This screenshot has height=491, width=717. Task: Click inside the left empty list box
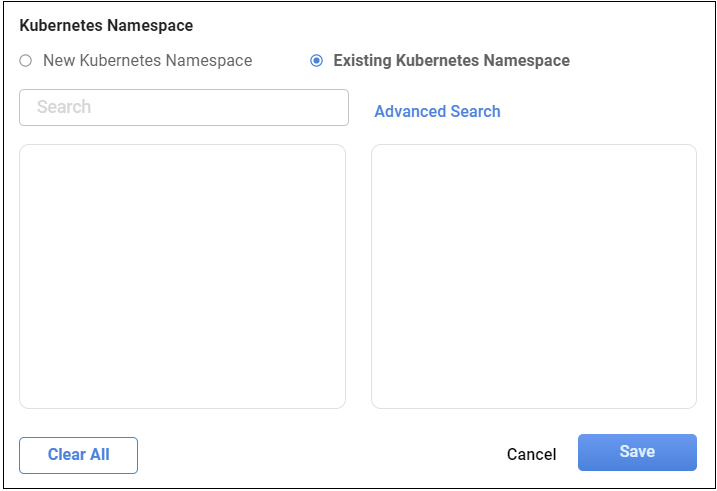tap(182, 276)
